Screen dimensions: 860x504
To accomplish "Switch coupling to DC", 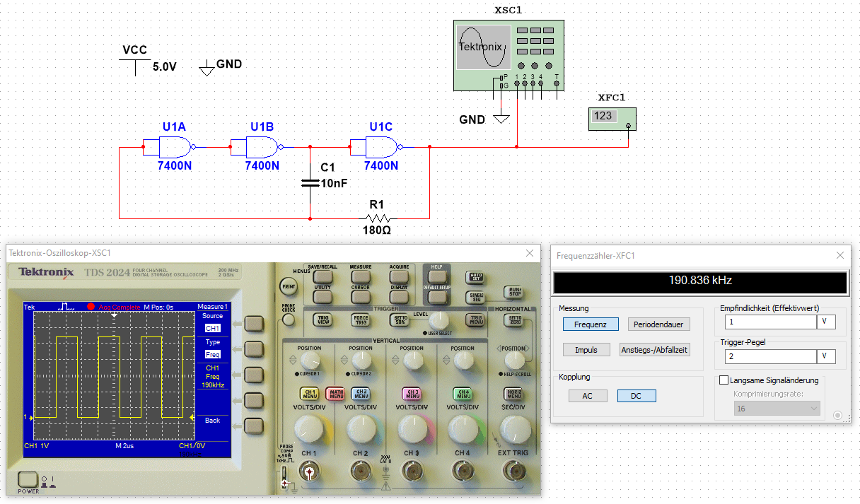I will pyautogui.click(x=637, y=396).
